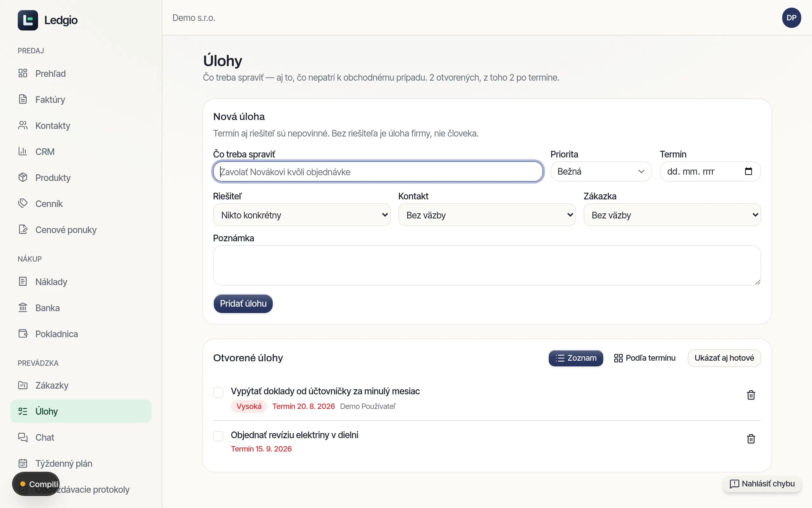Click the Compiling status badge

pyautogui.click(x=36, y=484)
